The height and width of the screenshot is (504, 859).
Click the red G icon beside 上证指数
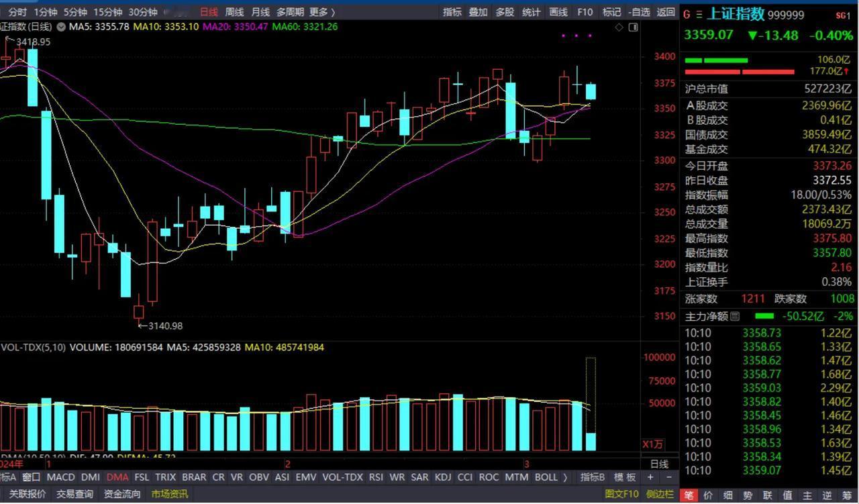point(687,15)
